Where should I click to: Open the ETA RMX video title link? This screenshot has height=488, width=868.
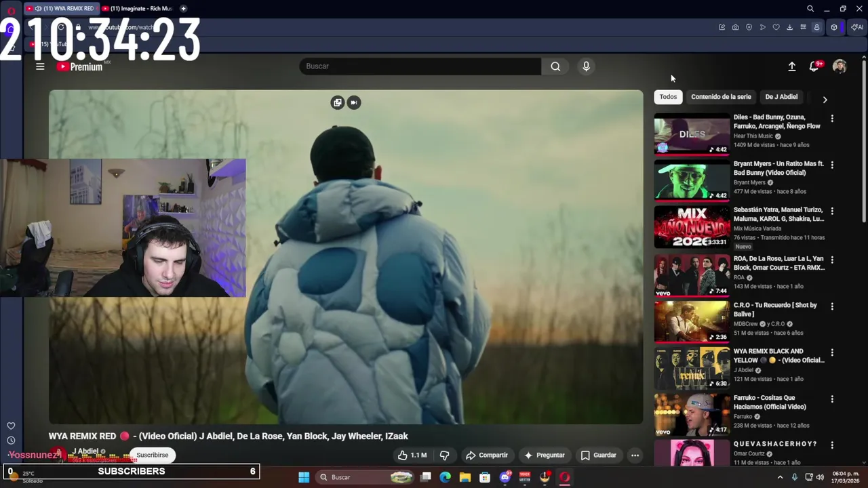click(779, 263)
